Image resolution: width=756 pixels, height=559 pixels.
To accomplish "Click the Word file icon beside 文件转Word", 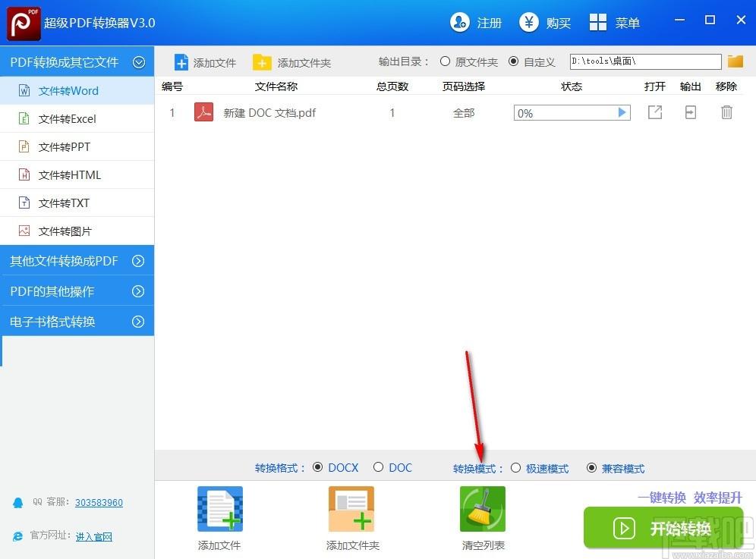I will coord(24,90).
